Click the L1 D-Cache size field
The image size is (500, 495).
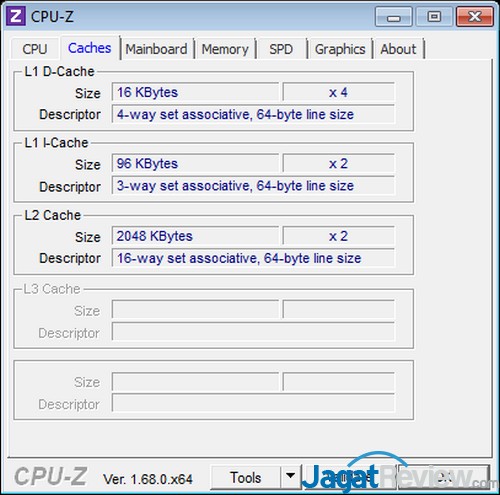click(195, 92)
